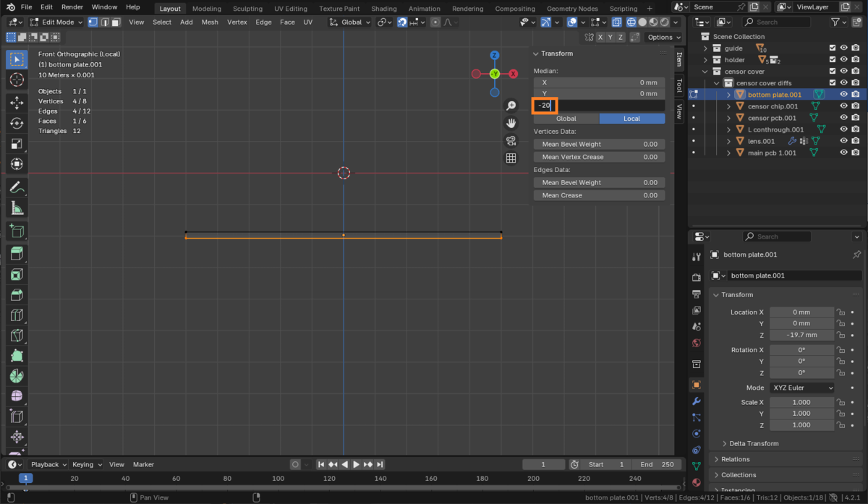Expand the Relations panel
868x504 pixels.
click(735, 459)
